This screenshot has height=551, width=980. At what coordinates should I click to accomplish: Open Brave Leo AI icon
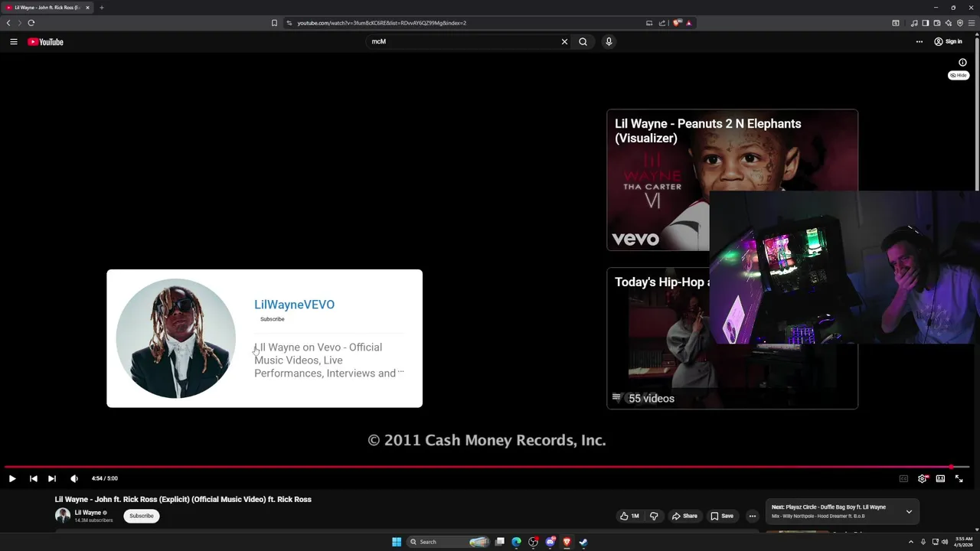point(948,23)
